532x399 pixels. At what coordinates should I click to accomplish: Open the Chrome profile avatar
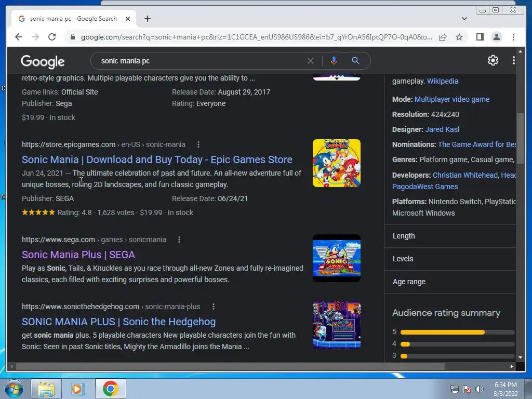pyautogui.click(x=496, y=37)
